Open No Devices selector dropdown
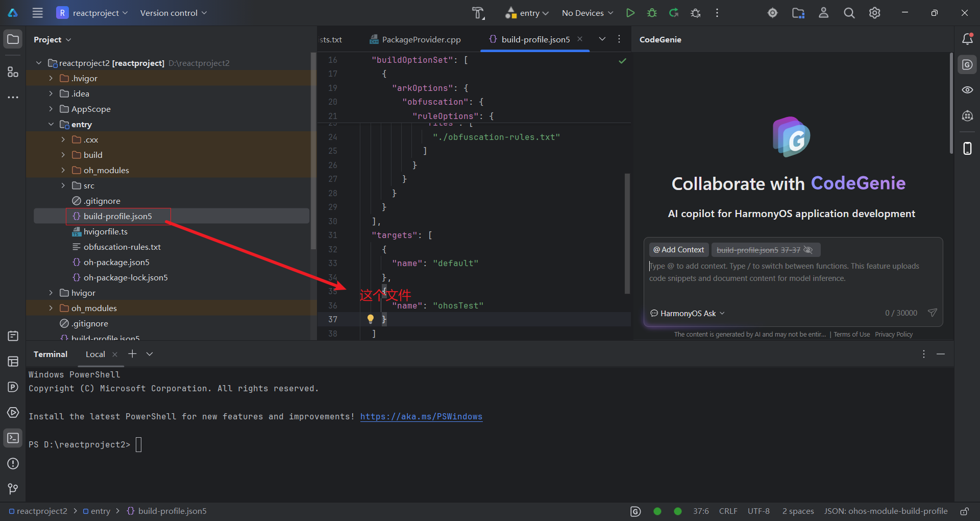The image size is (980, 521). pos(587,13)
